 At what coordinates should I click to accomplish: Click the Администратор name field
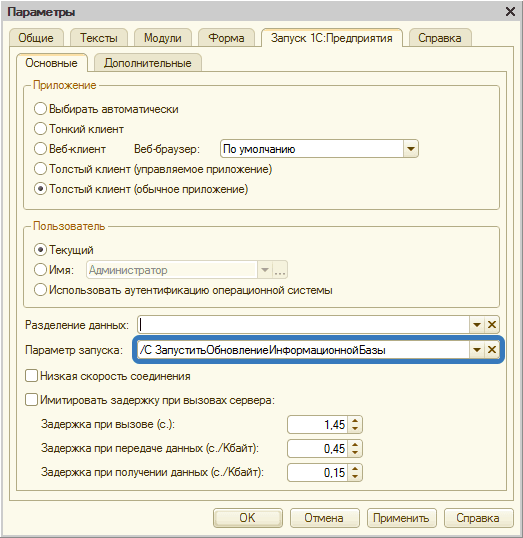point(172,270)
